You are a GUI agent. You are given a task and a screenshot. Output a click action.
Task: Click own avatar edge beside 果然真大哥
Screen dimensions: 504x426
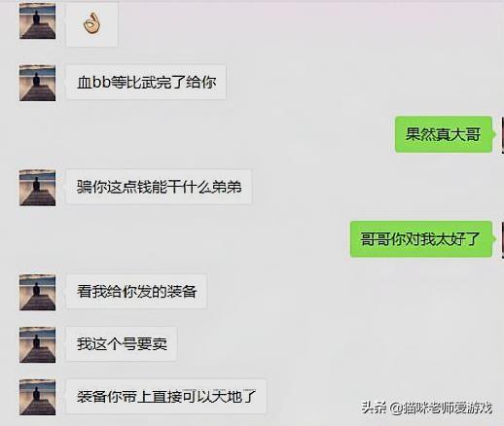[x=502, y=134]
